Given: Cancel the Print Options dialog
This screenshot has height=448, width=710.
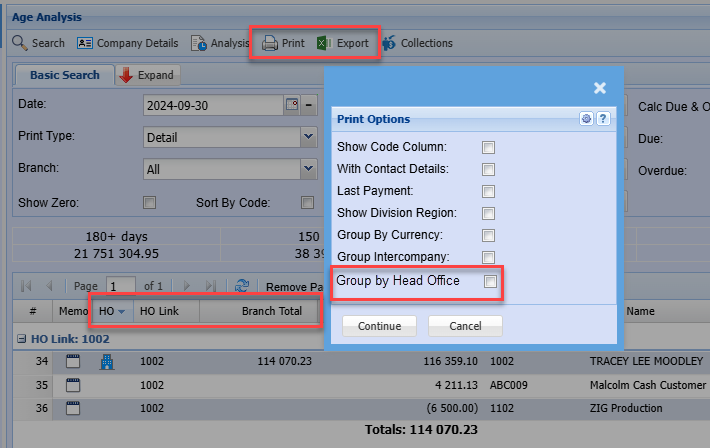Looking at the screenshot, I should [x=465, y=326].
